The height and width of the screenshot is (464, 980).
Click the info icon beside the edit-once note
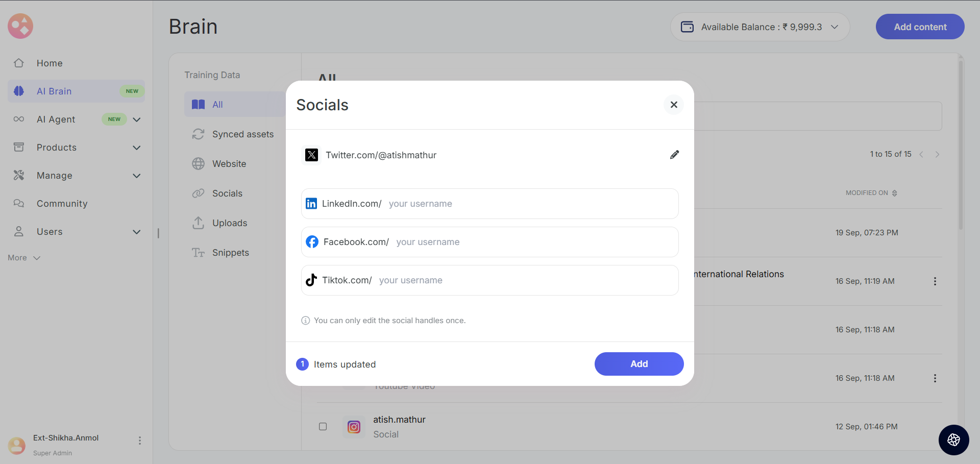[x=305, y=321]
